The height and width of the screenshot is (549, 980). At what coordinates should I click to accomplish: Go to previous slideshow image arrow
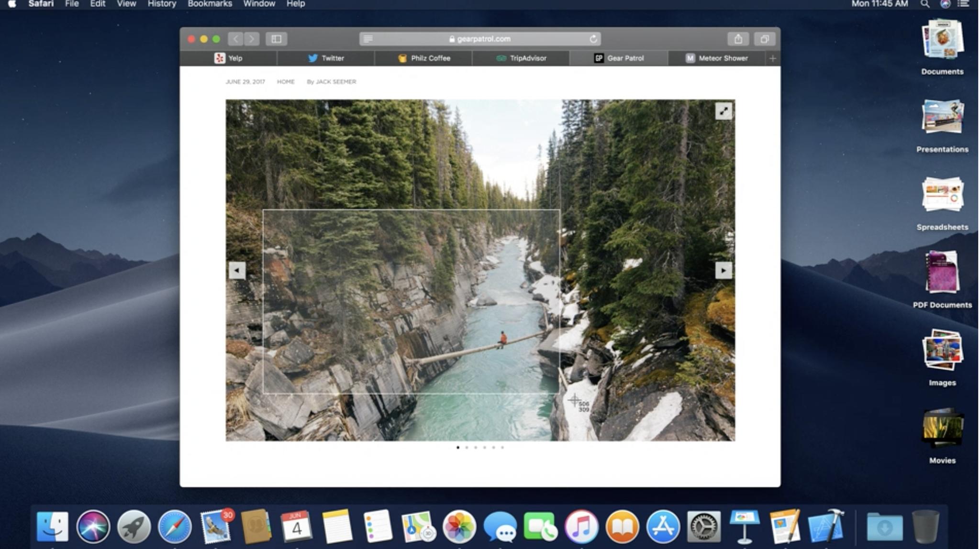(x=237, y=270)
